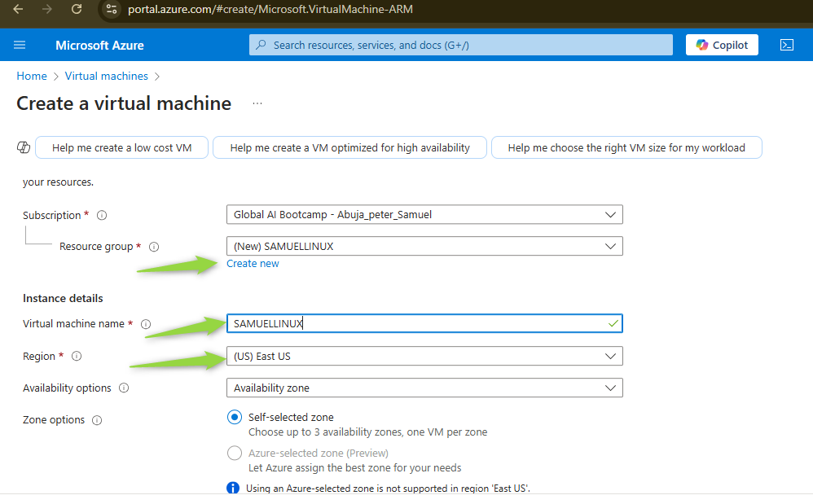Click the Copilot button

pos(722,45)
